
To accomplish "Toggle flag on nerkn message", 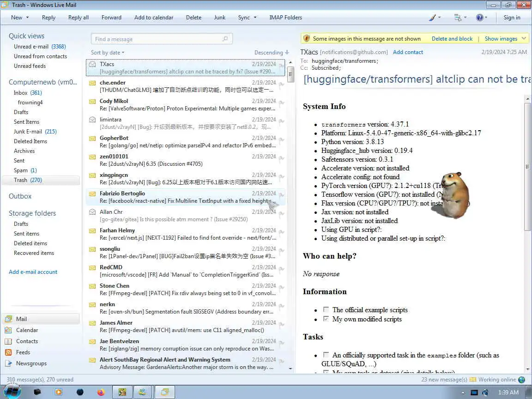I will [281, 306].
